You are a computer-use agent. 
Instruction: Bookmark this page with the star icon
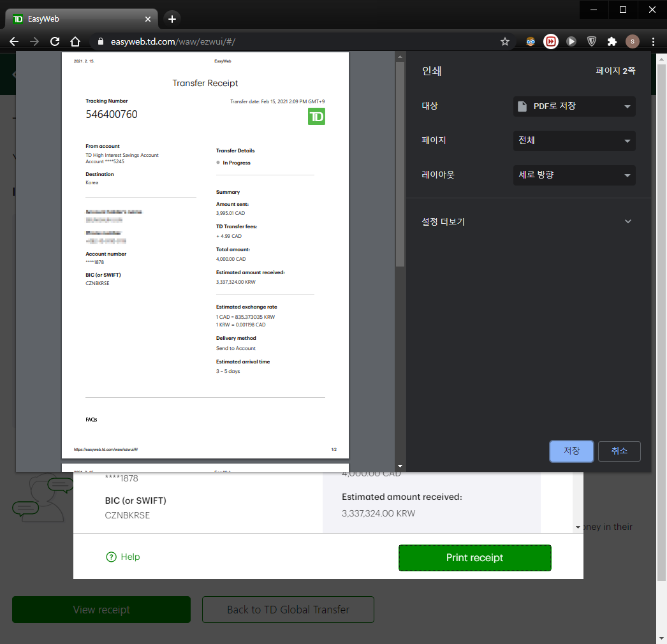[x=505, y=41]
